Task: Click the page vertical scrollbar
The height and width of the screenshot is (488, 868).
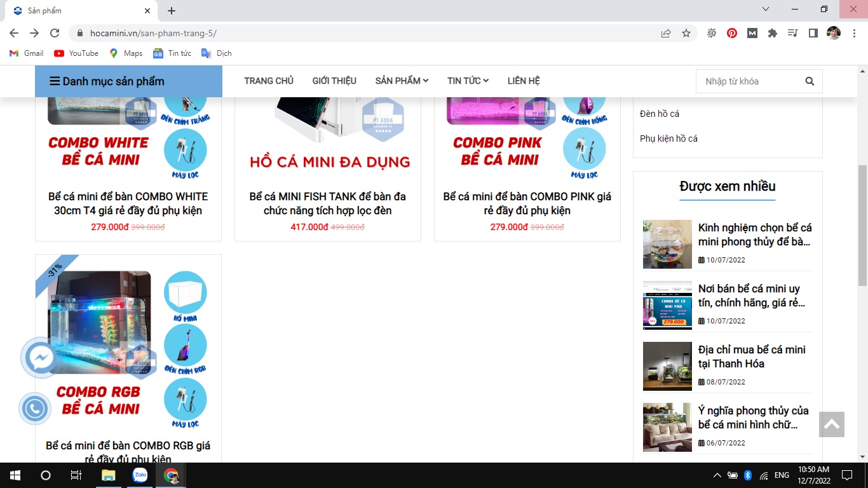Action: 862,225
